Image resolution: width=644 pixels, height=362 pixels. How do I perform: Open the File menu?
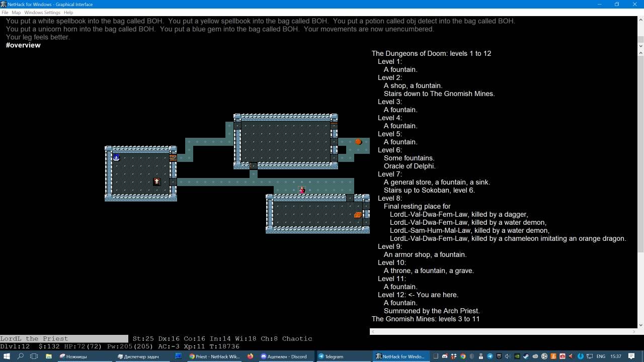click(5, 13)
